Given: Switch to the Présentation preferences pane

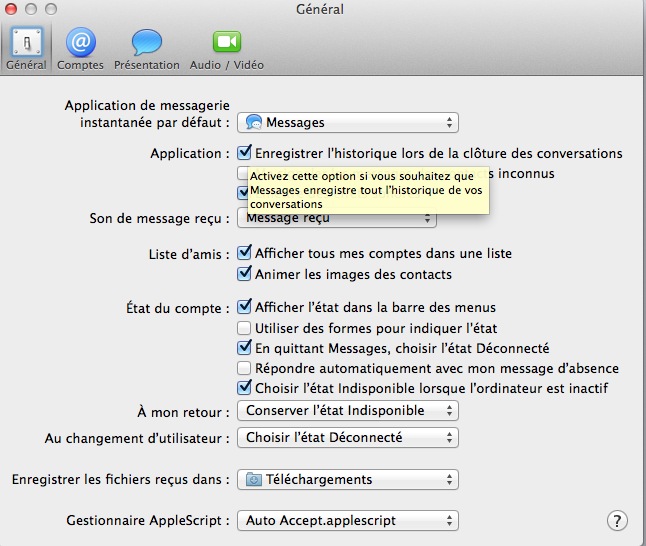Looking at the screenshot, I should (146, 42).
